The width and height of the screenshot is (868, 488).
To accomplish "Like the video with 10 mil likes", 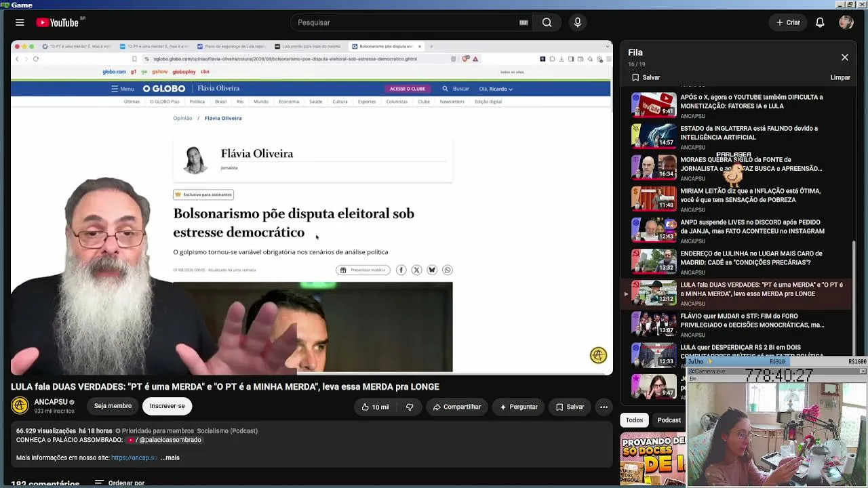I will click(375, 407).
